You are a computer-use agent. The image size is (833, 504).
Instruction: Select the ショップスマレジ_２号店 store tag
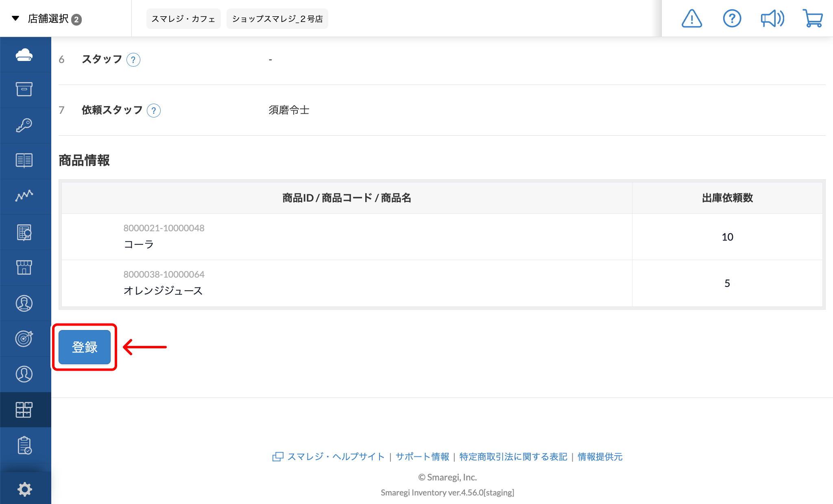coord(277,19)
